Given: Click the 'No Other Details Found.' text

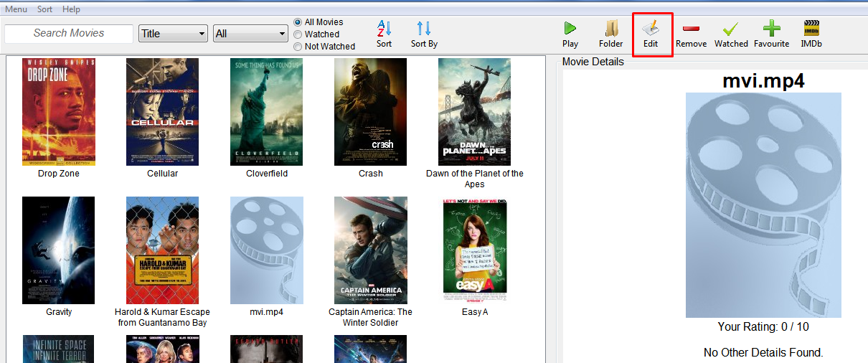Looking at the screenshot, I should [x=763, y=353].
